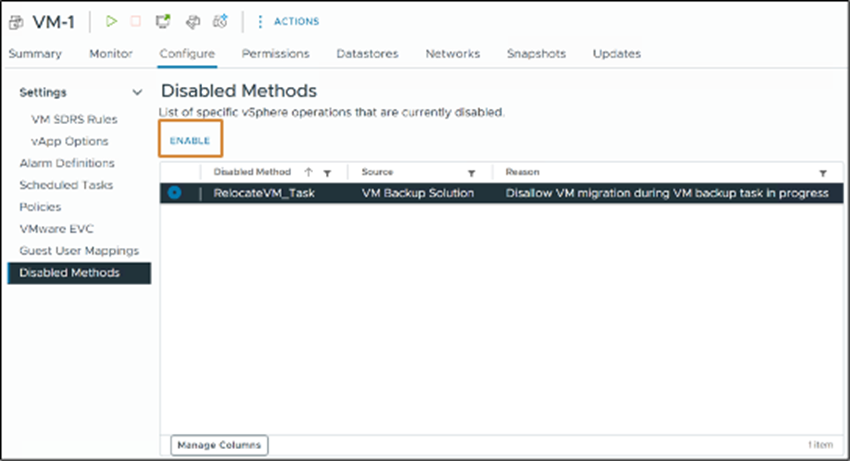The width and height of the screenshot is (860, 468).
Task: Open the Permissions tab
Action: click(275, 54)
